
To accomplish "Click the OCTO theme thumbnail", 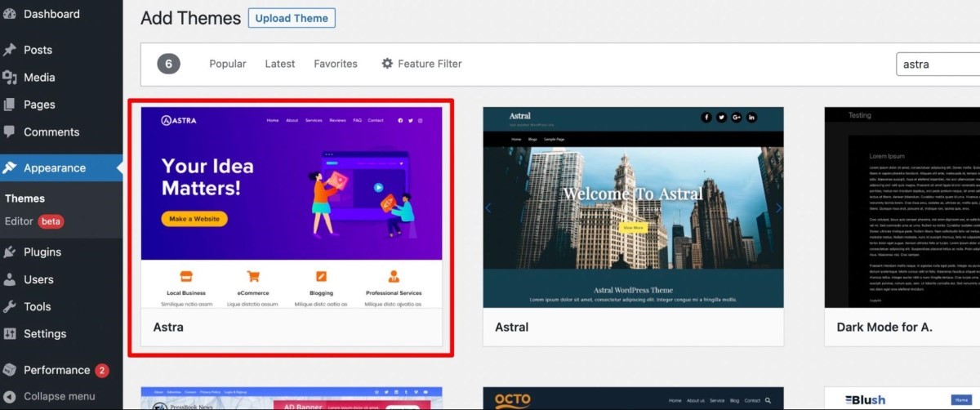I will [x=633, y=399].
